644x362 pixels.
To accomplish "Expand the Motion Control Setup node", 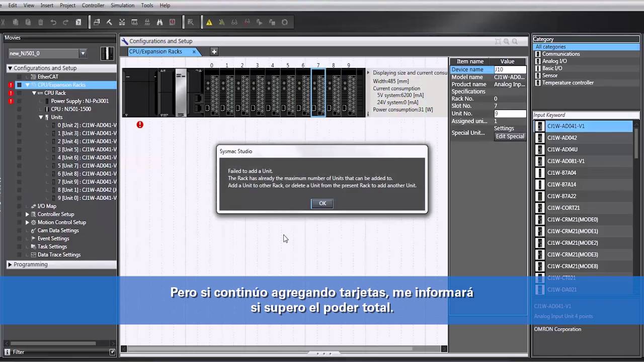I will 28,222.
